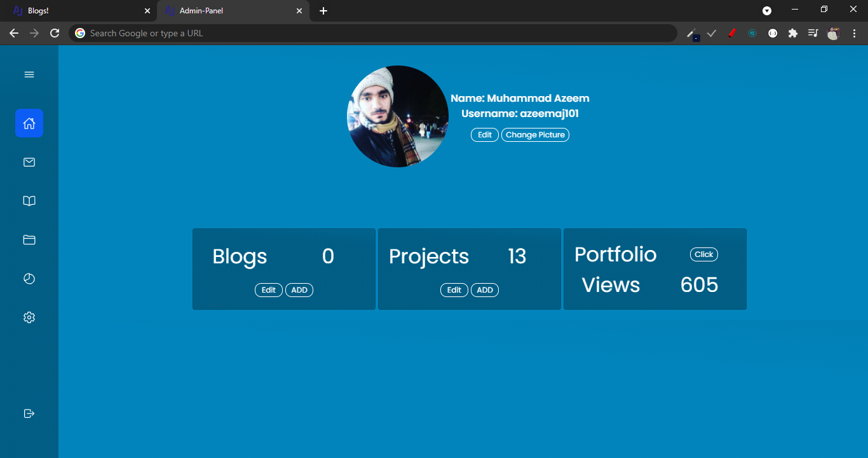868x458 pixels.
Task: Click the white circular extension icon
Action: pos(773,33)
